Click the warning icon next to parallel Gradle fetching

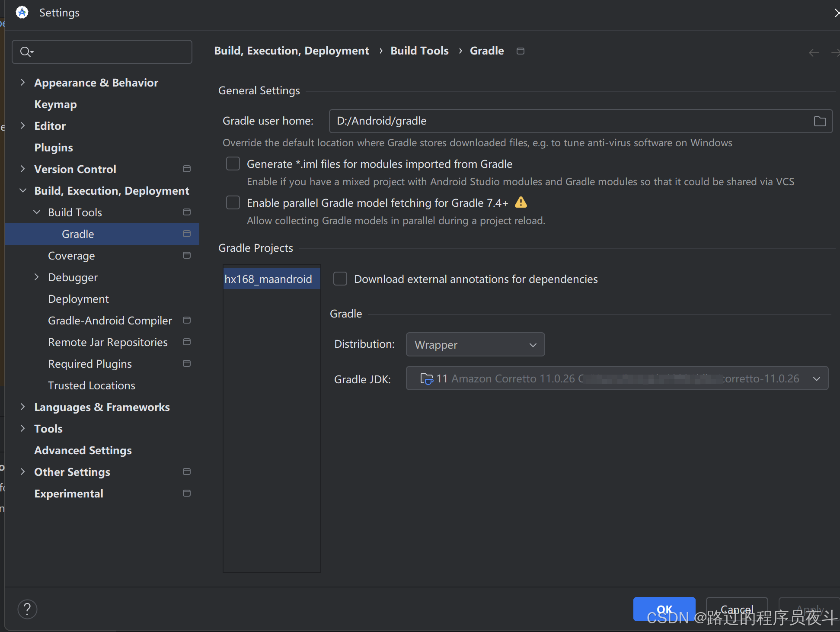(521, 202)
